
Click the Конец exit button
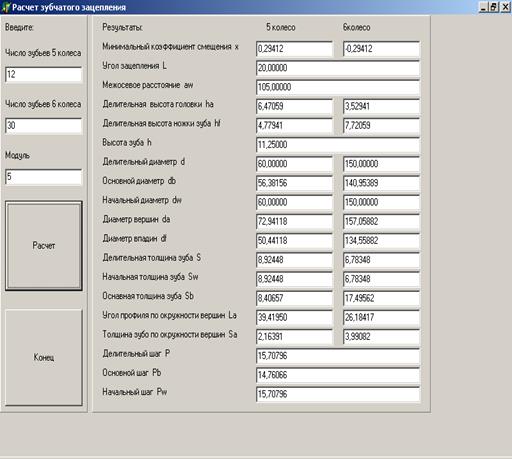[44, 357]
